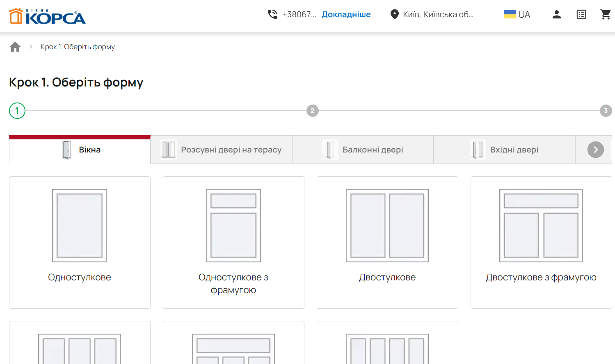Jump to step 3 in progress bar
Viewport: 615px width, 364px height.
pos(606,111)
